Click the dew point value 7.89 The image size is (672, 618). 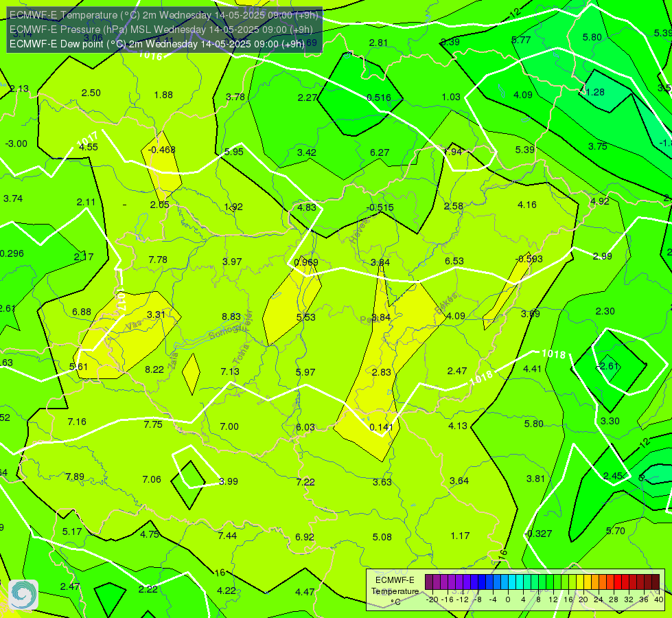[75, 477]
